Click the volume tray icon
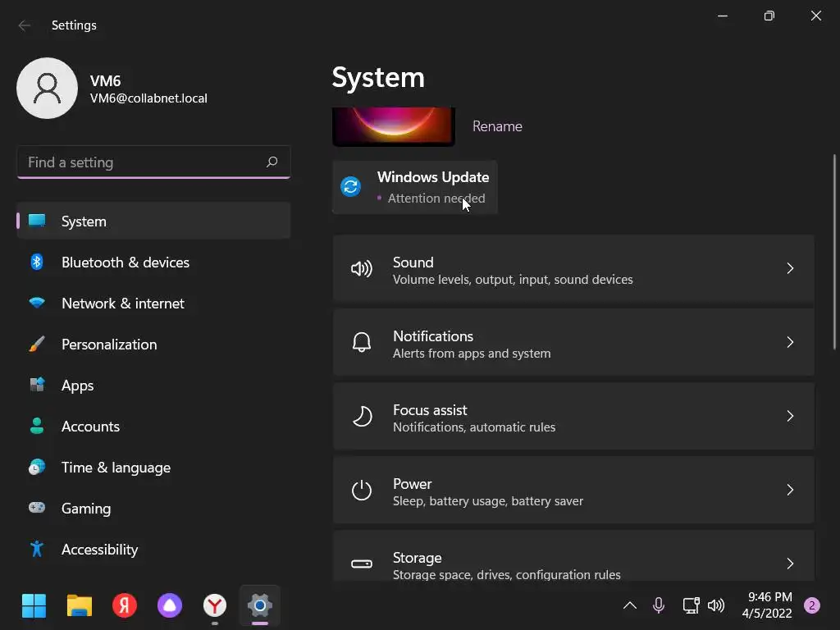Screen dimensions: 840x630 [716, 606]
